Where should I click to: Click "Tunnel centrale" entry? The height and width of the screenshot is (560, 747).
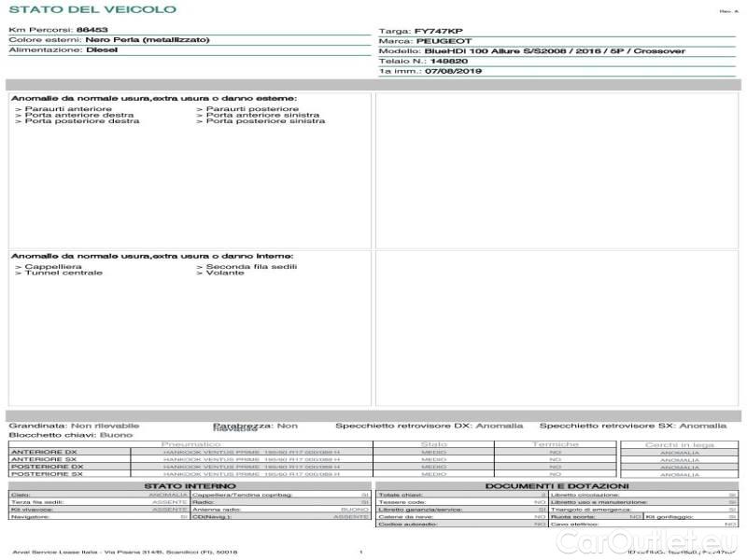(x=63, y=273)
